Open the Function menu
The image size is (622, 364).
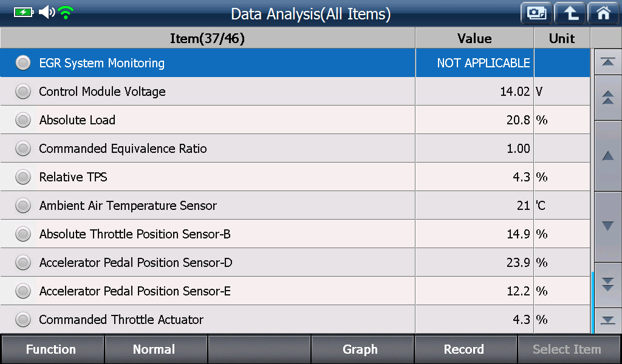[x=52, y=349]
